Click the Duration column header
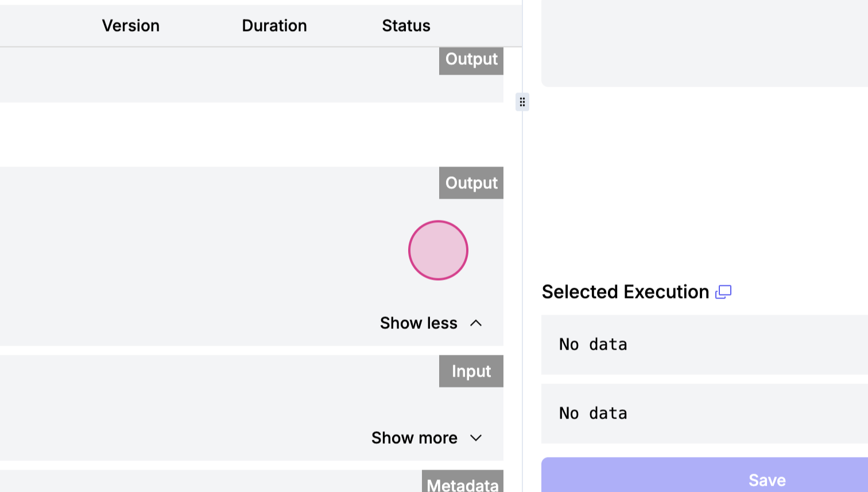This screenshot has width=868, height=492. click(x=274, y=26)
